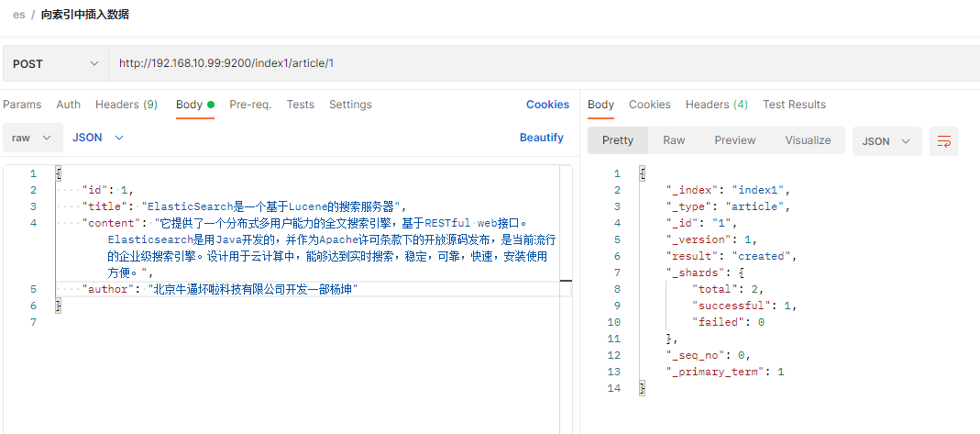Click the wrap lines icon in response
980x434 pixels.
(x=943, y=140)
